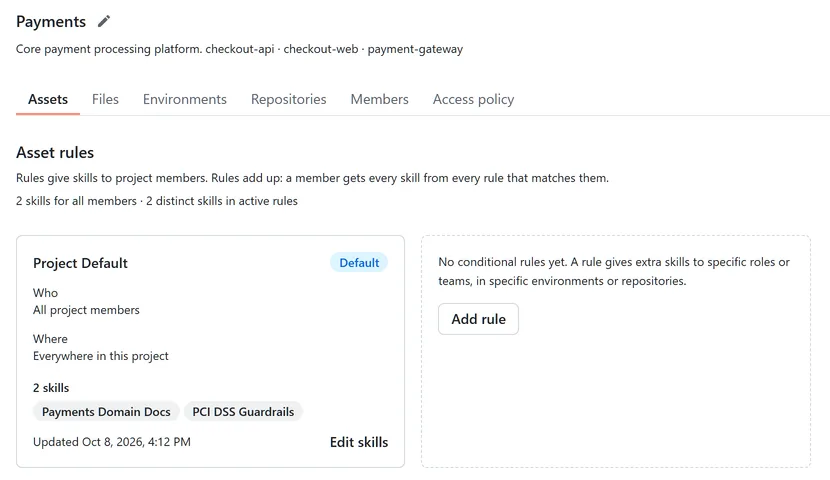The width and height of the screenshot is (830, 480).
Task: Open the Files tab
Action: pyautogui.click(x=105, y=99)
